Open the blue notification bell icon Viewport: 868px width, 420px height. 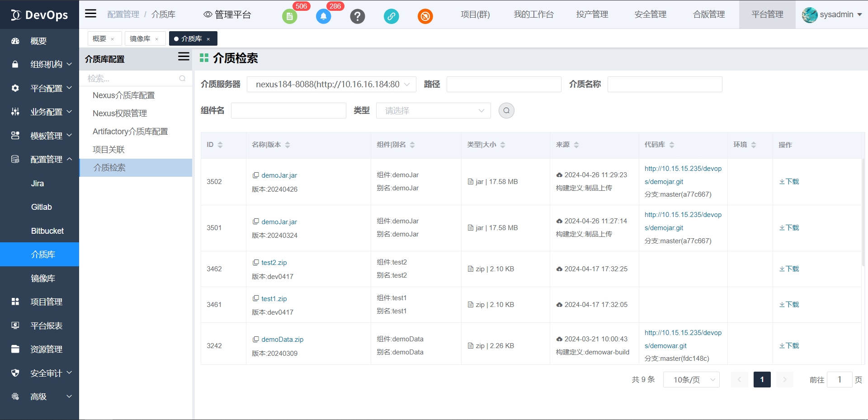pos(323,17)
